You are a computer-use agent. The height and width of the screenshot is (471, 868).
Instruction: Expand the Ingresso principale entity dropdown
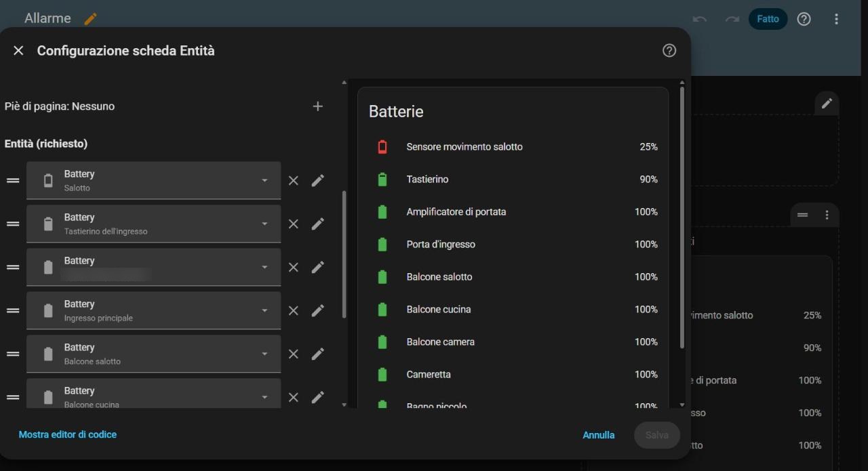tap(264, 310)
